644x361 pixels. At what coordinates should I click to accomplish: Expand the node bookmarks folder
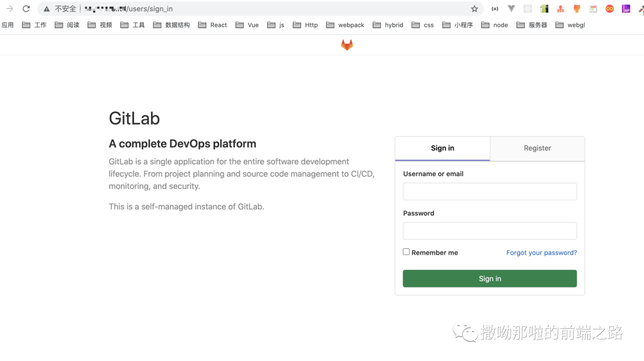point(495,25)
